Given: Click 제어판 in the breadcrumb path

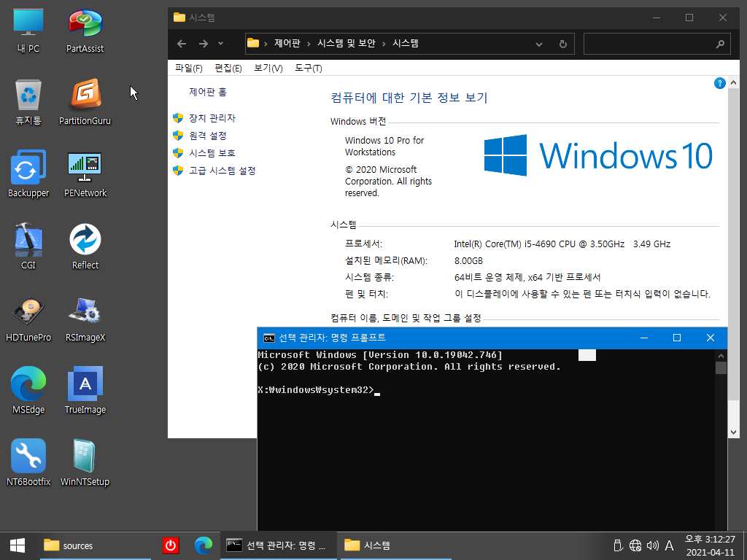Looking at the screenshot, I should (287, 43).
